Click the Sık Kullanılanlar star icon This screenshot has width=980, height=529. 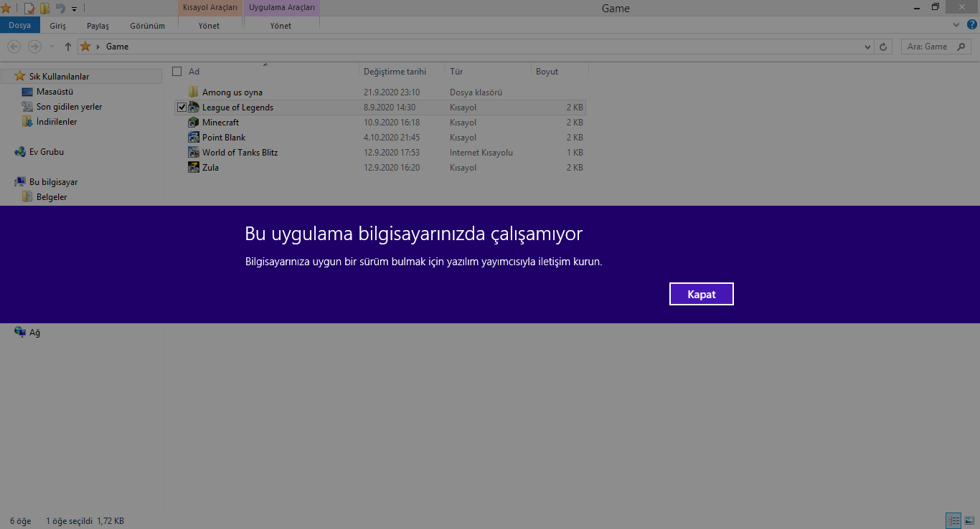tap(20, 76)
